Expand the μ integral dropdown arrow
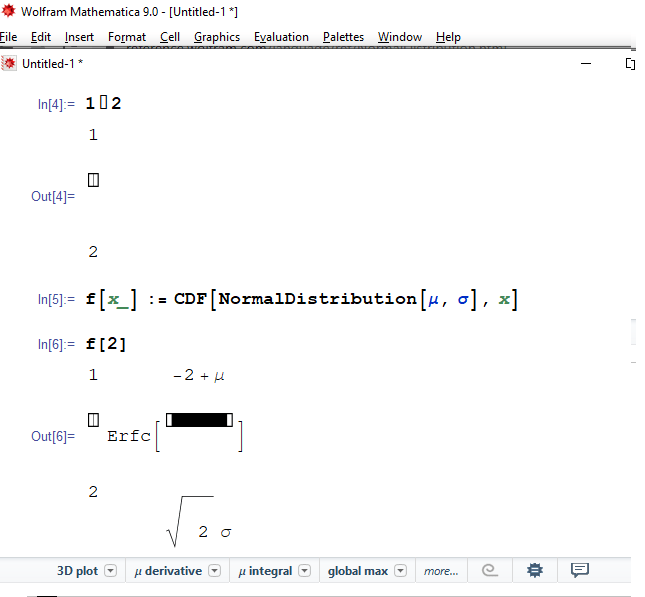 [x=304, y=571]
